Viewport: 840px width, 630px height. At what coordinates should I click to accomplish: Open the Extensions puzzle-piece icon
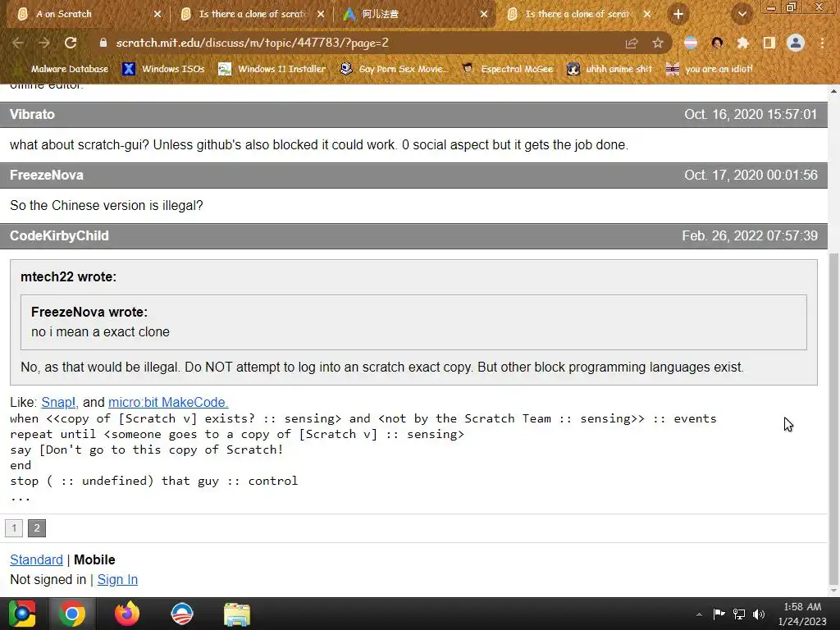pyautogui.click(x=742, y=43)
